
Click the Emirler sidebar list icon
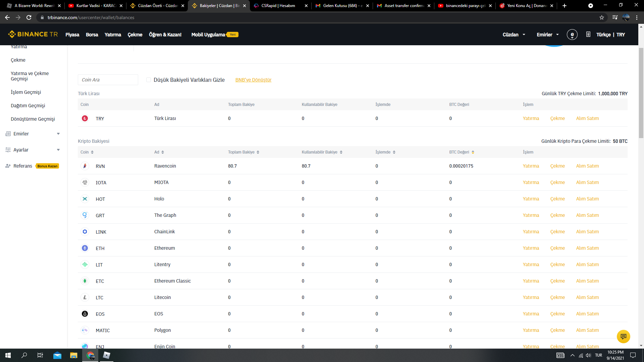8,134
